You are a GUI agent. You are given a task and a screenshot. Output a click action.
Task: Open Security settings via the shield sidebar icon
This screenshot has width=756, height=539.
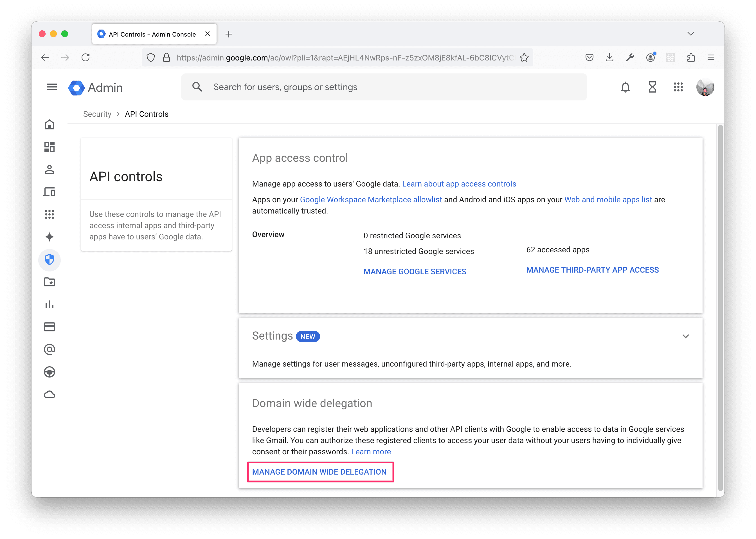pos(49,260)
